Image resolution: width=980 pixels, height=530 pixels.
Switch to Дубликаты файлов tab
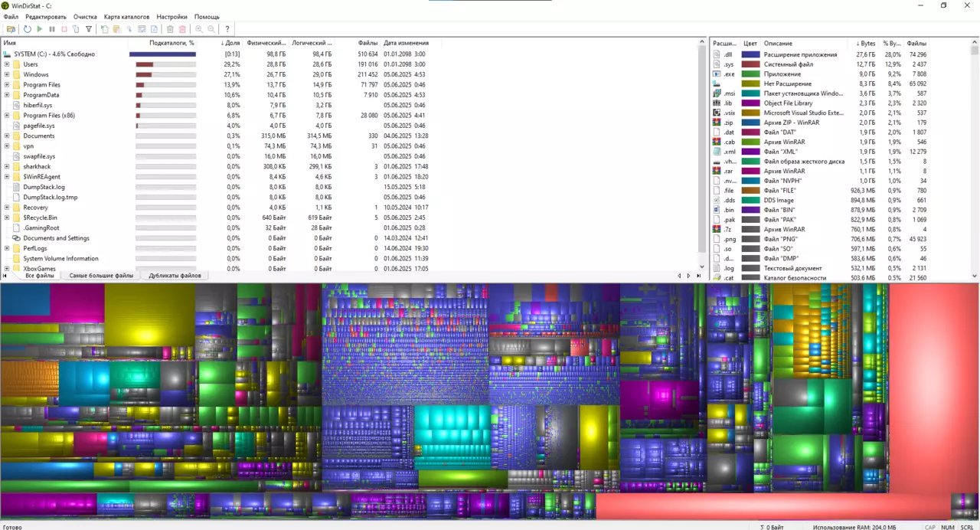pos(175,276)
